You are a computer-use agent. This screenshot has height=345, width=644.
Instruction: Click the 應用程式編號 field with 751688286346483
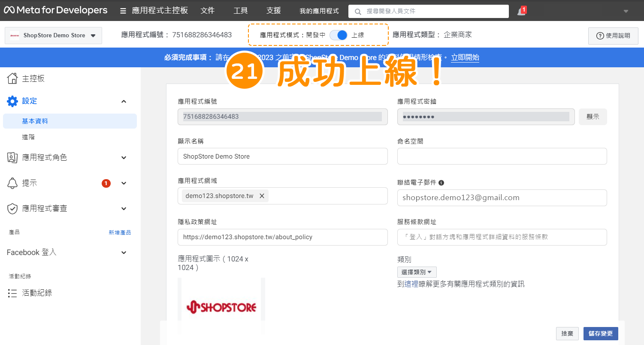coord(283,117)
